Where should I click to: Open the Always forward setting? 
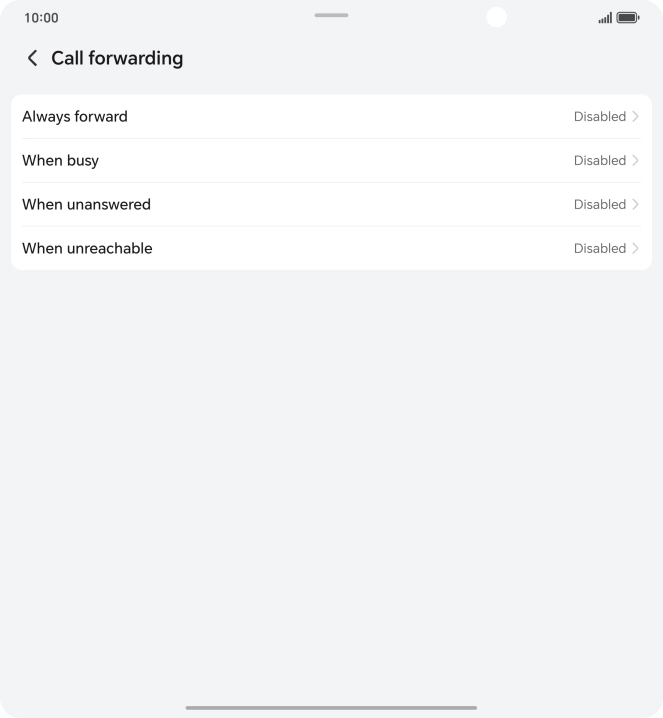[x=75, y=116]
